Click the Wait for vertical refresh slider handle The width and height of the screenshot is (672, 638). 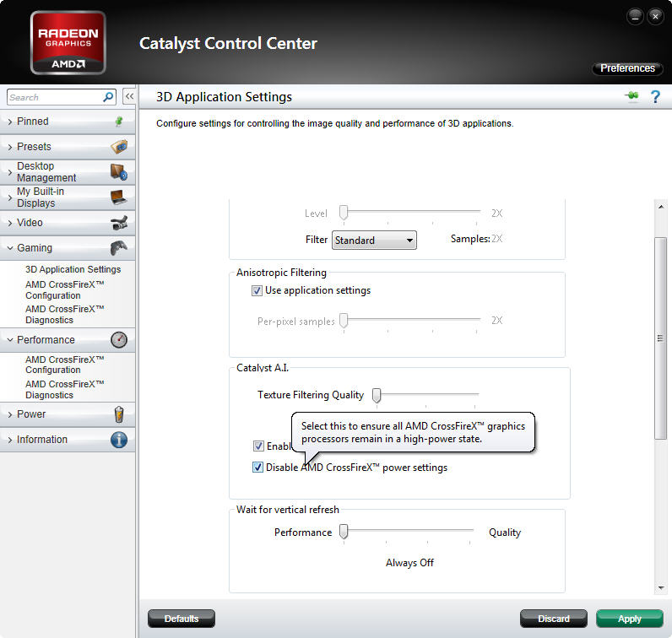point(344,532)
